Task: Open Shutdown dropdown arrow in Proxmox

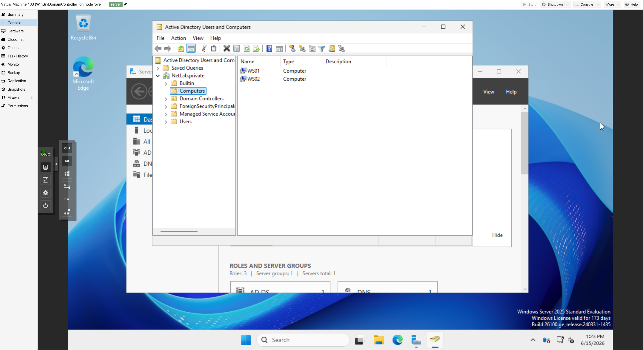Action: point(568,5)
